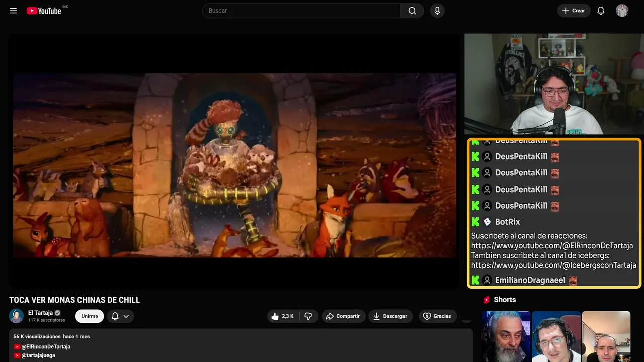Start voice search with the microphone icon
Viewport: 644px width, 362px height.
coord(437,11)
